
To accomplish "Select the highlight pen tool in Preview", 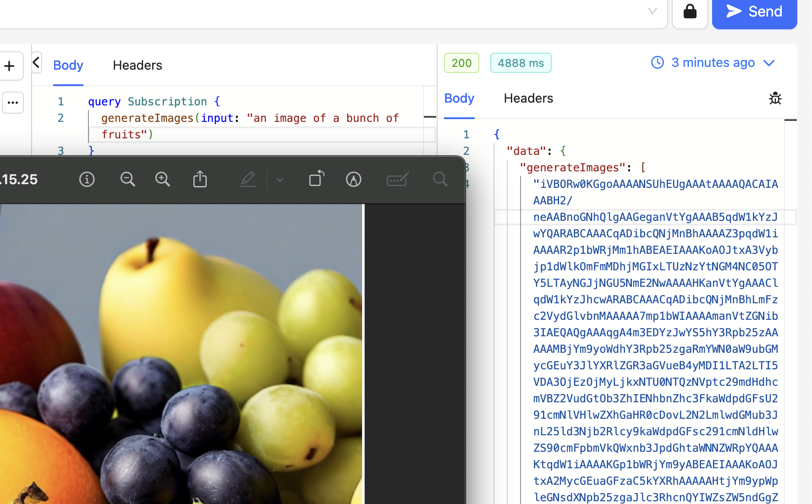I will click(x=248, y=179).
